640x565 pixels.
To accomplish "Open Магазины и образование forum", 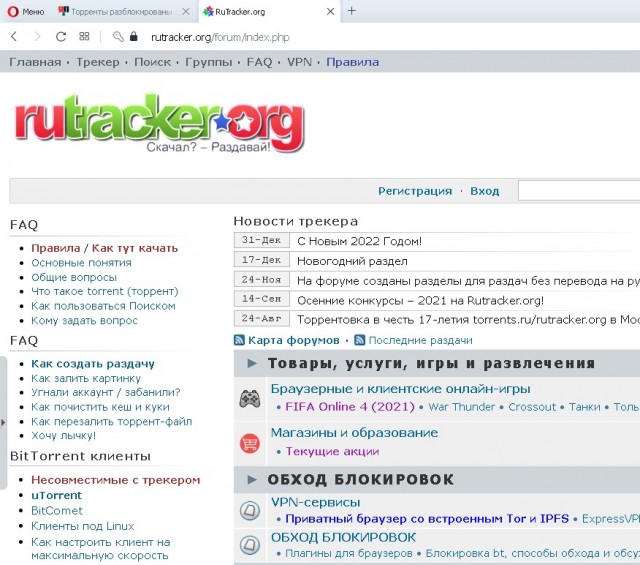I will (354, 432).
